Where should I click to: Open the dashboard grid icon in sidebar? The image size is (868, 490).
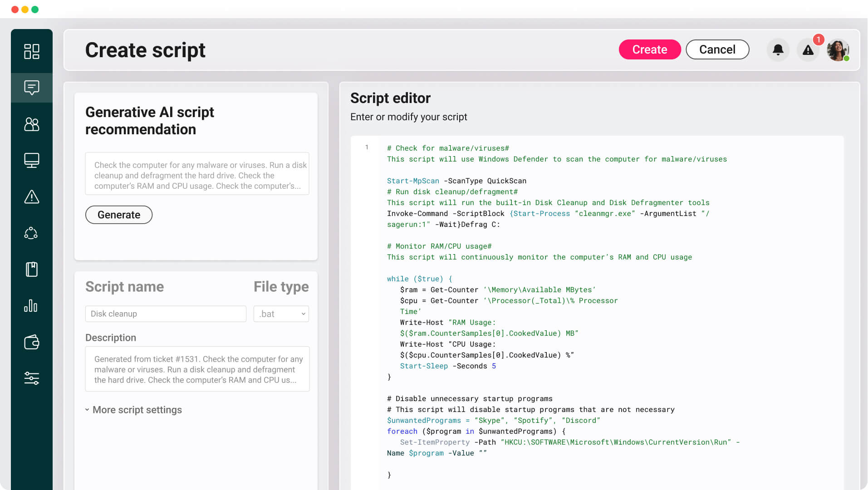pyautogui.click(x=31, y=51)
